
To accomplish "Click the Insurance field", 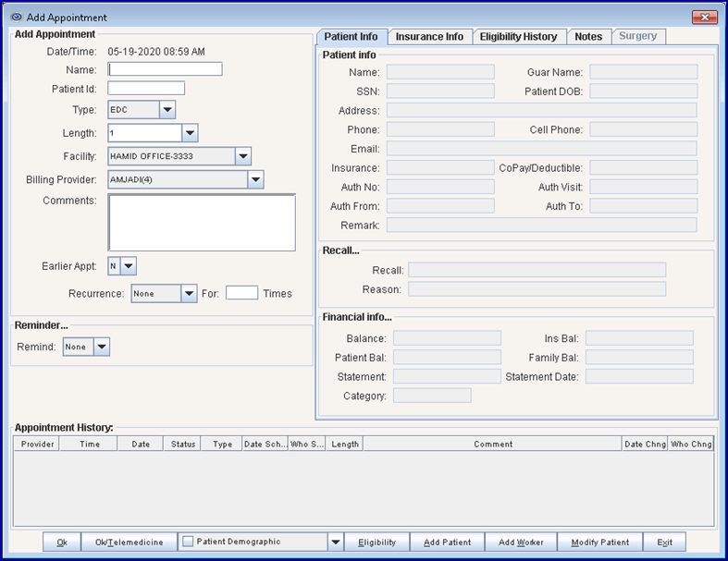I will (x=440, y=167).
